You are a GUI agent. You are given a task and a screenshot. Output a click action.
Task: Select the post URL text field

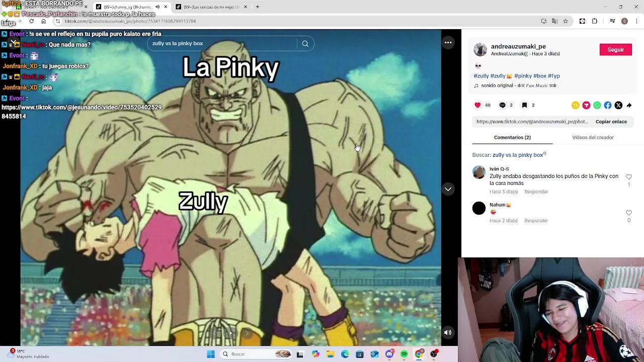[x=532, y=122]
